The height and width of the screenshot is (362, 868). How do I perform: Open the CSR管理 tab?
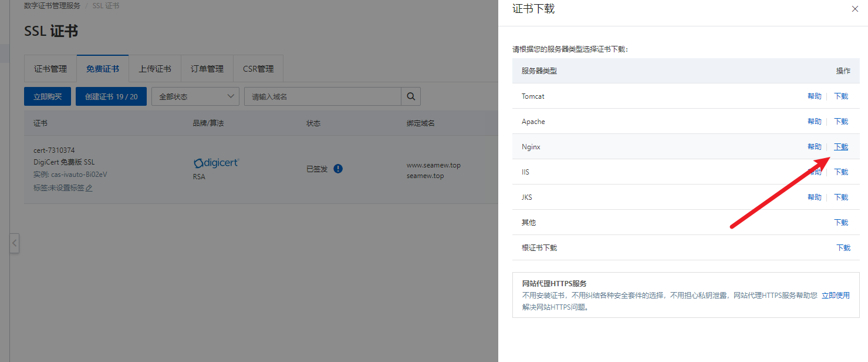(258, 69)
